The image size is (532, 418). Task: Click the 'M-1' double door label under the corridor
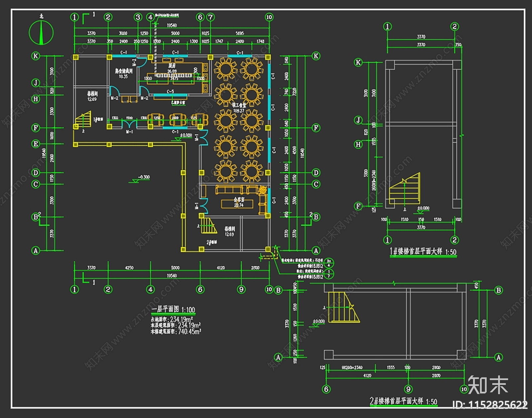coord(129,132)
